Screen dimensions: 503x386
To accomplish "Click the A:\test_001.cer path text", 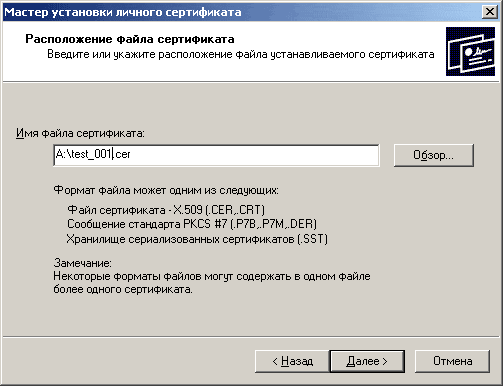I will (x=93, y=154).
